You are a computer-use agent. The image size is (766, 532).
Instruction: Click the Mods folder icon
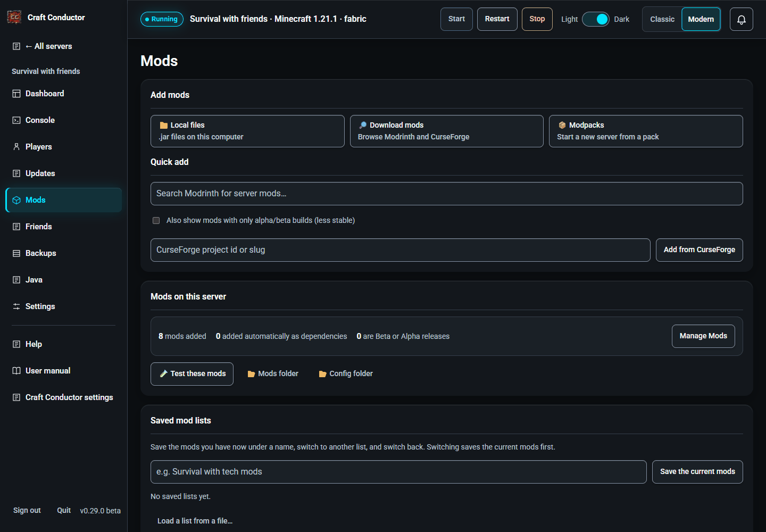(x=251, y=374)
